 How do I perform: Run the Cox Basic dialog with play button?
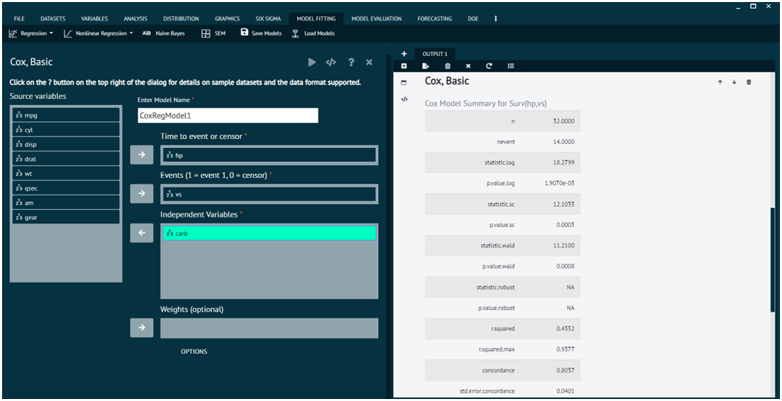pyautogui.click(x=312, y=62)
